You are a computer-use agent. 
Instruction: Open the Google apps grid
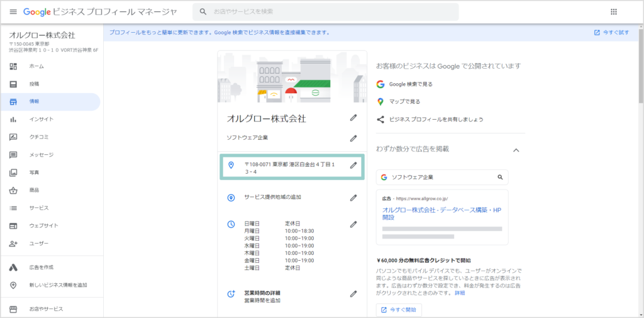[614, 11]
